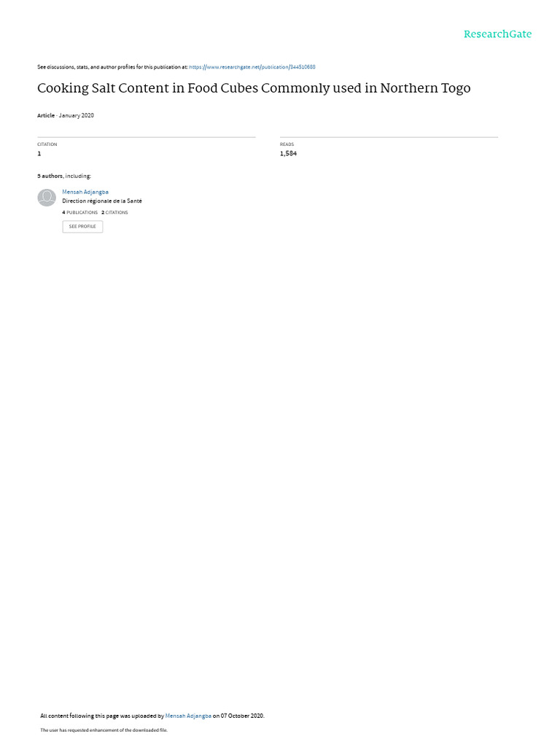The width and height of the screenshot is (560, 747).
Task: Click the enhancement request footer note
Action: (104, 729)
